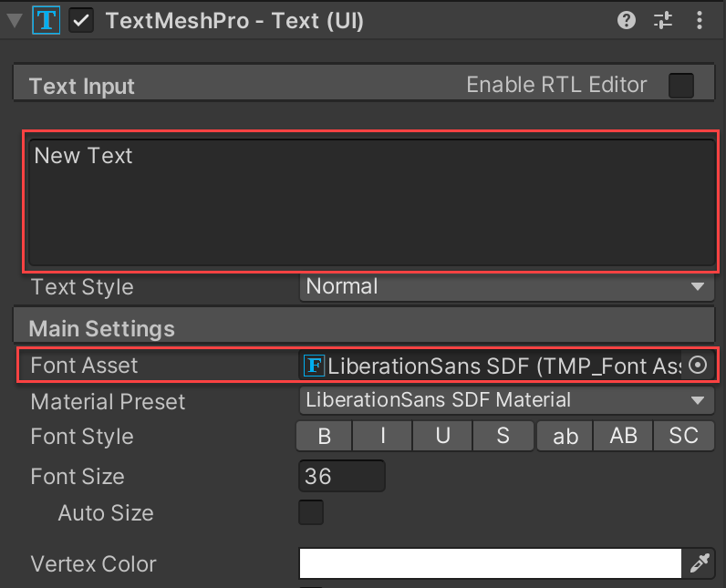Toggle Bold font style button

point(324,437)
